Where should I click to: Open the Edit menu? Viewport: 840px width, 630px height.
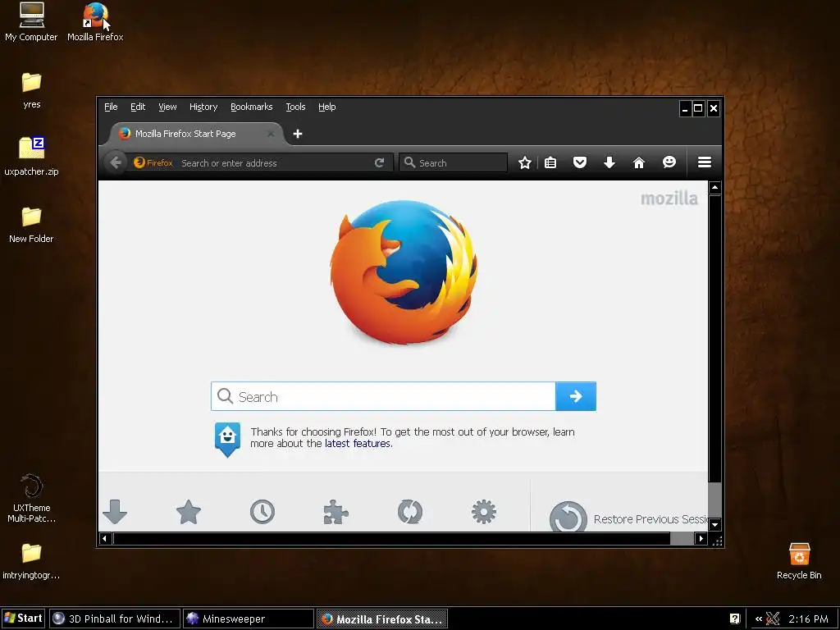(138, 107)
